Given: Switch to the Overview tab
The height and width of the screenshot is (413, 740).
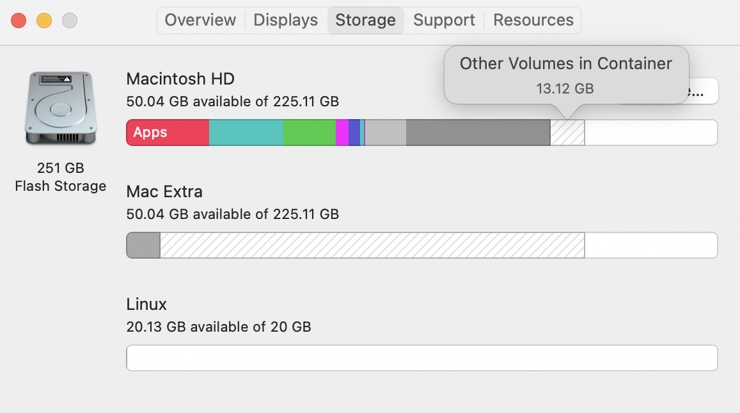Looking at the screenshot, I should [x=200, y=20].
